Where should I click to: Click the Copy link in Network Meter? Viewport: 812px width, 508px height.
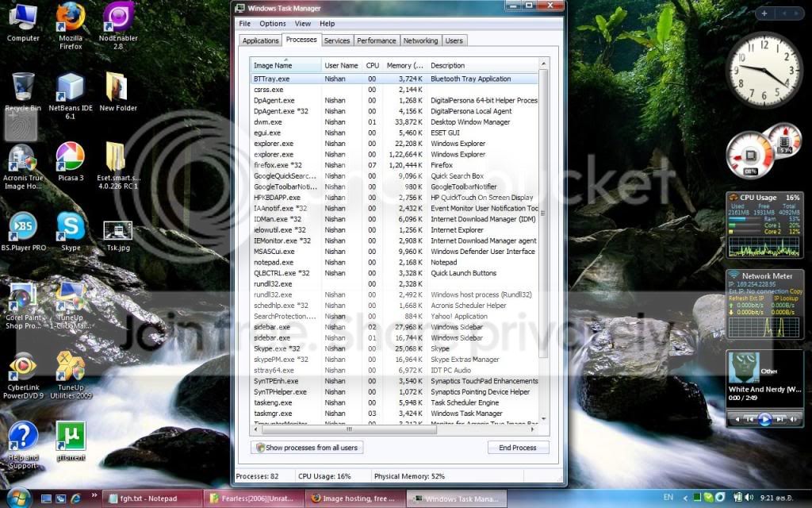[x=796, y=292]
